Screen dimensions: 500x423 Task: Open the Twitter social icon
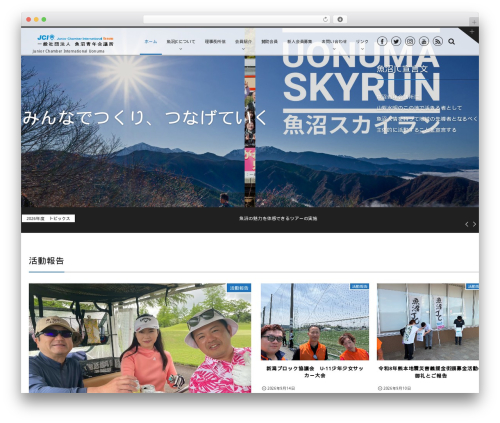pyautogui.click(x=396, y=41)
